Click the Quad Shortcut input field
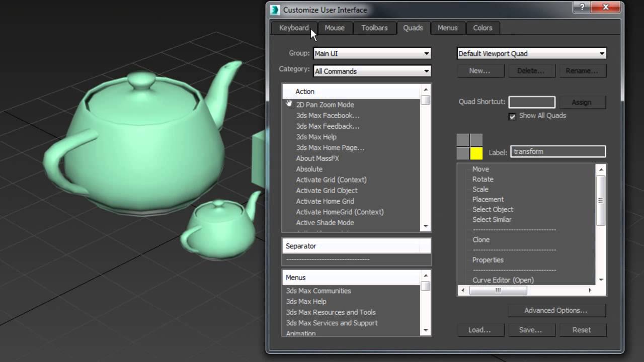This screenshot has height=362, width=644. click(532, 102)
